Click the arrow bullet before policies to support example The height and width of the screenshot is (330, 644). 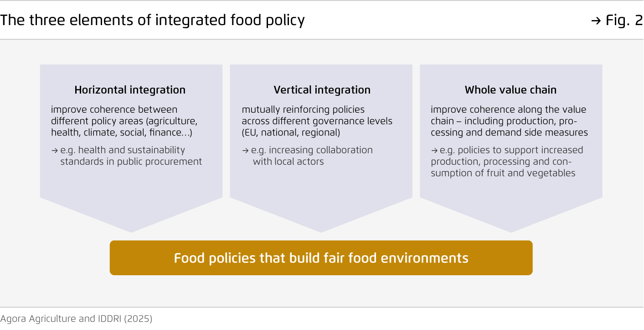click(434, 150)
